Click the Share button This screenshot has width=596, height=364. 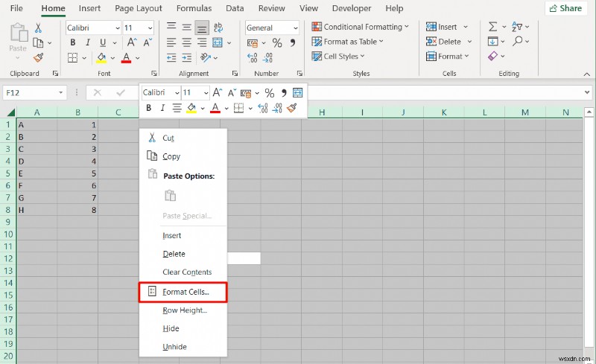(x=565, y=8)
